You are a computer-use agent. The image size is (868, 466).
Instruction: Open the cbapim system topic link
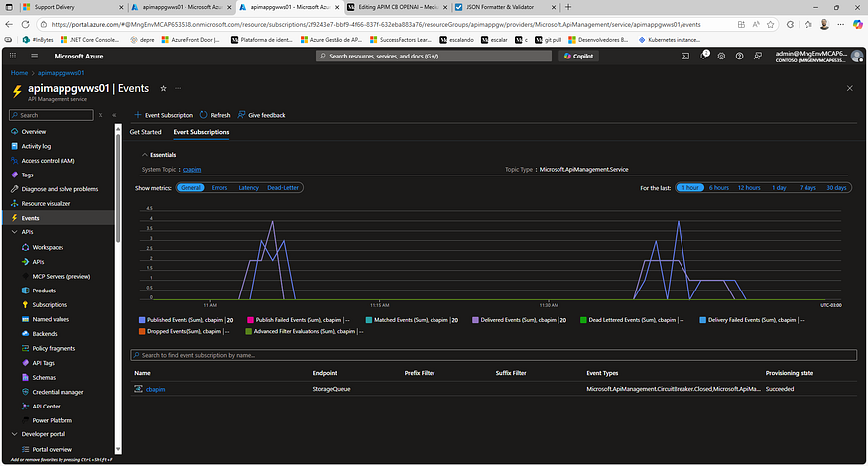click(192, 170)
